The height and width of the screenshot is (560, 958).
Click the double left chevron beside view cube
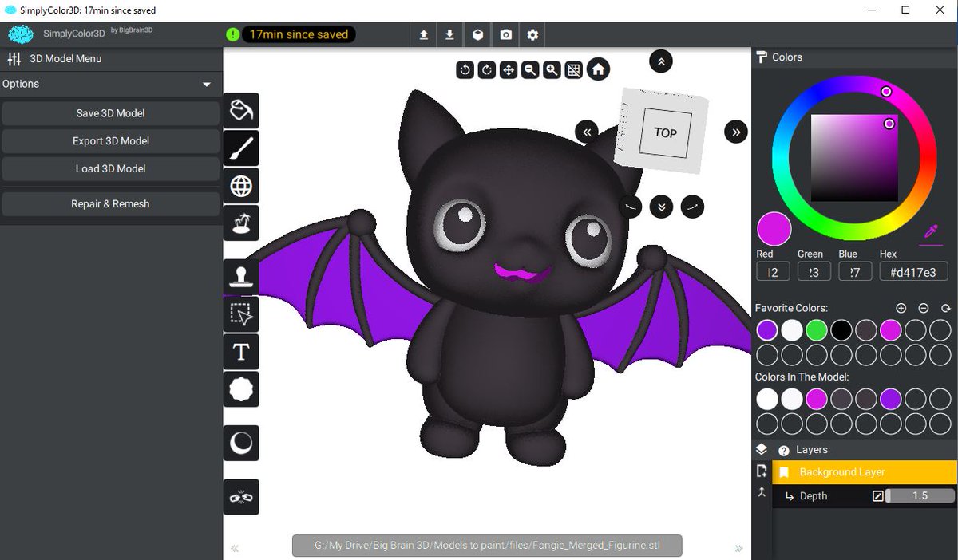point(587,132)
